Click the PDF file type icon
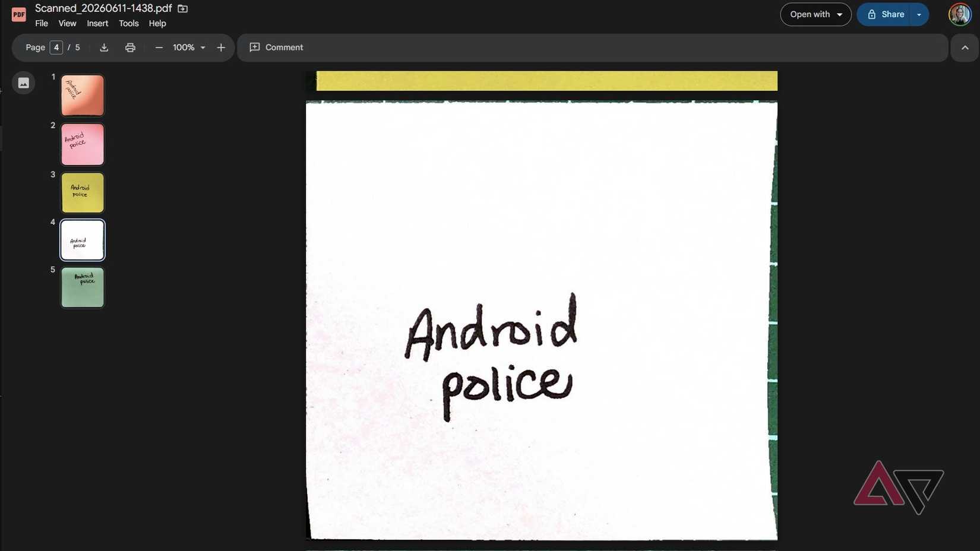Image resolution: width=980 pixels, height=551 pixels. [x=19, y=14]
